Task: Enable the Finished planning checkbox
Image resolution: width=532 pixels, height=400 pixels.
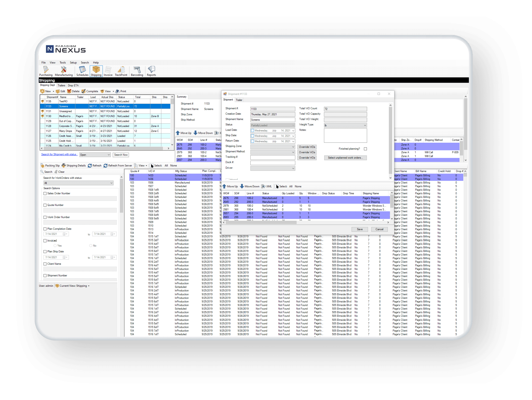Action: point(366,149)
